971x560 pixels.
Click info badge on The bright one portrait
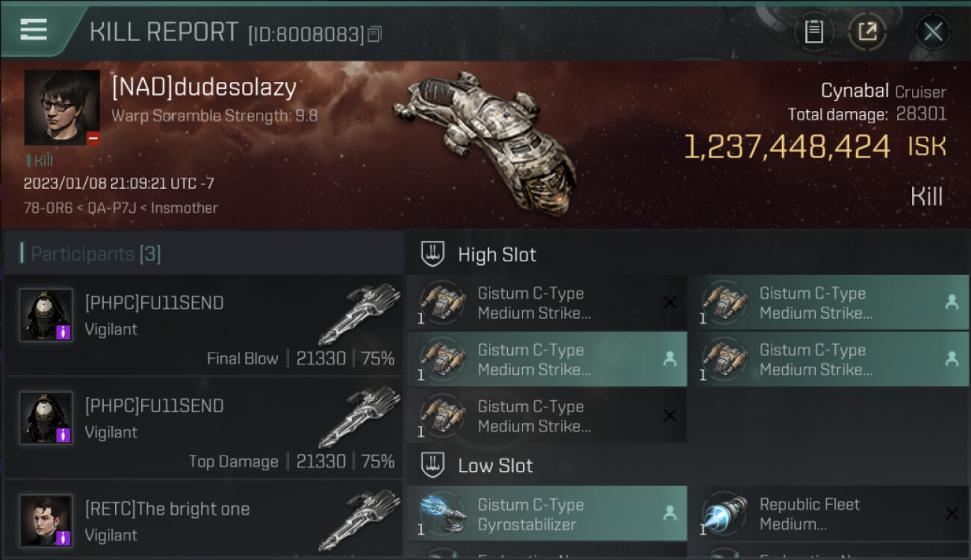click(x=63, y=538)
